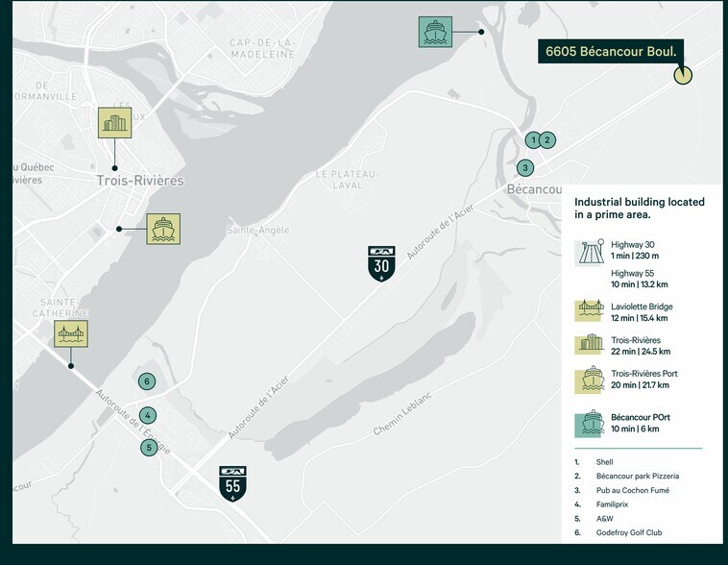Screen dimensions: 728x565
Task: Click Pub au Cochon Fumé in list
Action: 632,490
